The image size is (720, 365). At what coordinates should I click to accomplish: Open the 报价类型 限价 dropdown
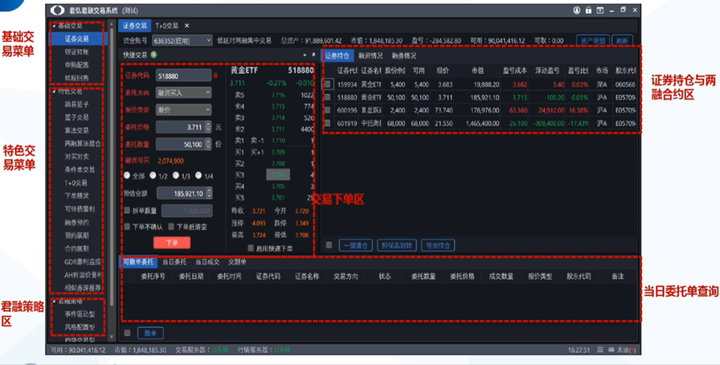(x=184, y=110)
